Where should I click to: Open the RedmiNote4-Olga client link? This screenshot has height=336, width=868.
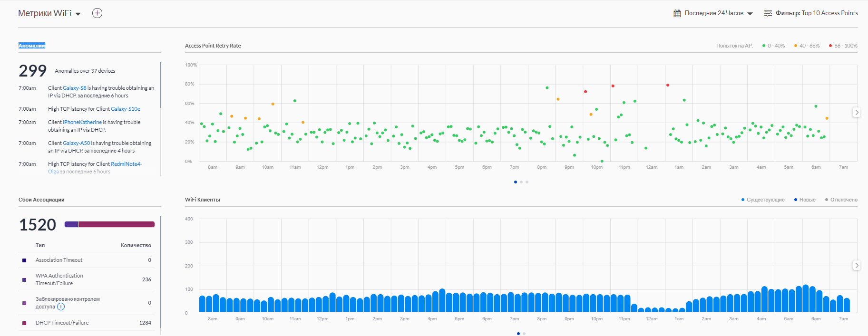pyautogui.click(x=127, y=164)
